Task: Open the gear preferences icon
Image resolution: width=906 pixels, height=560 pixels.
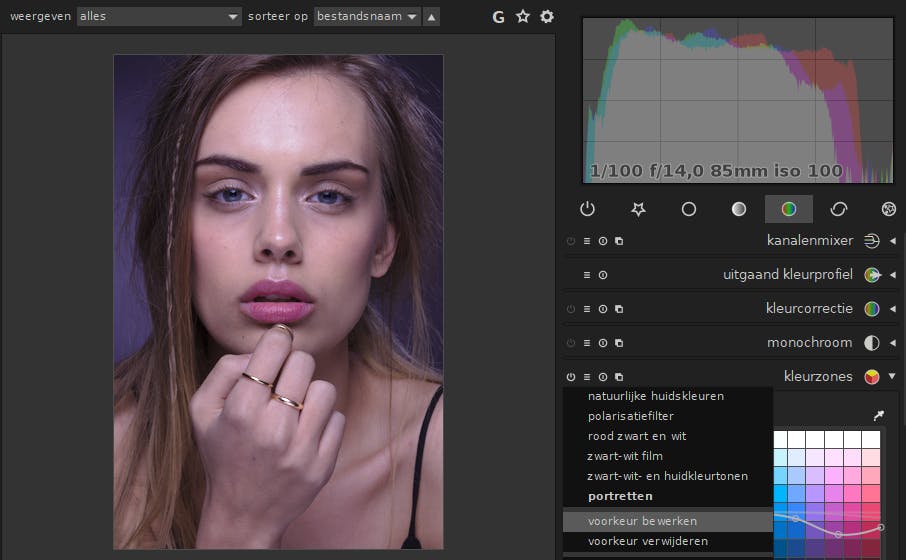Action: pos(546,17)
